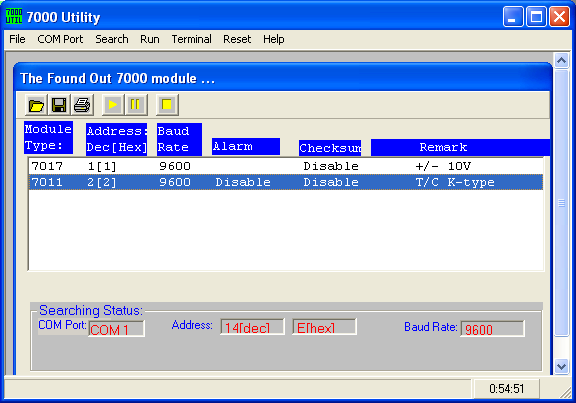Viewport: 576px width, 403px height.
Task: Open file using the folder icon
Action: point(36,105)
